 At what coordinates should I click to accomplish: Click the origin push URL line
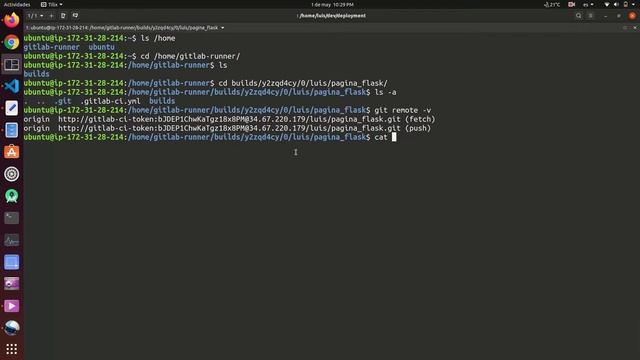227,128
